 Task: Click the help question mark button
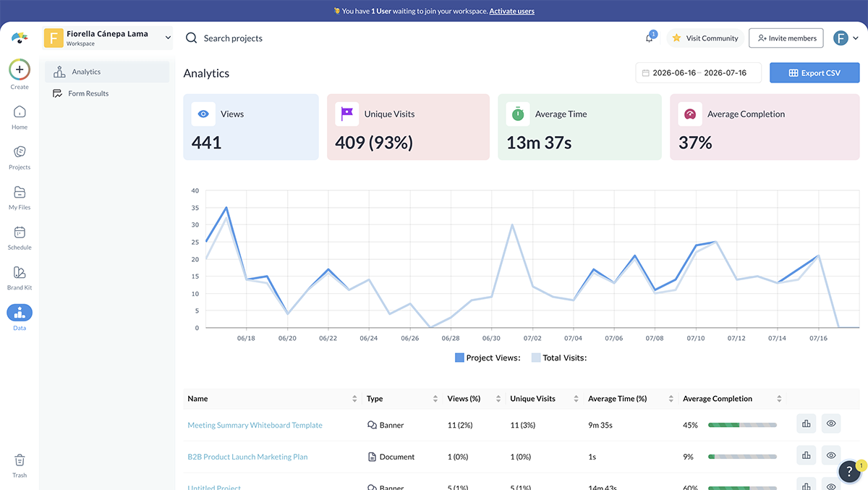849,471
